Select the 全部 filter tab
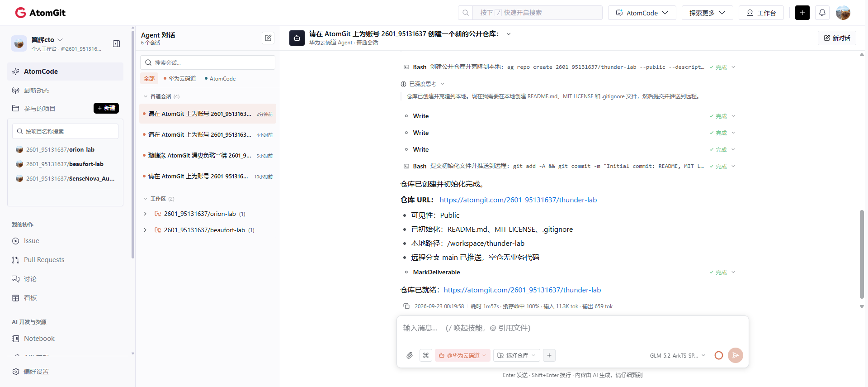This screenshot has width=868, height=387. point(149,78)
